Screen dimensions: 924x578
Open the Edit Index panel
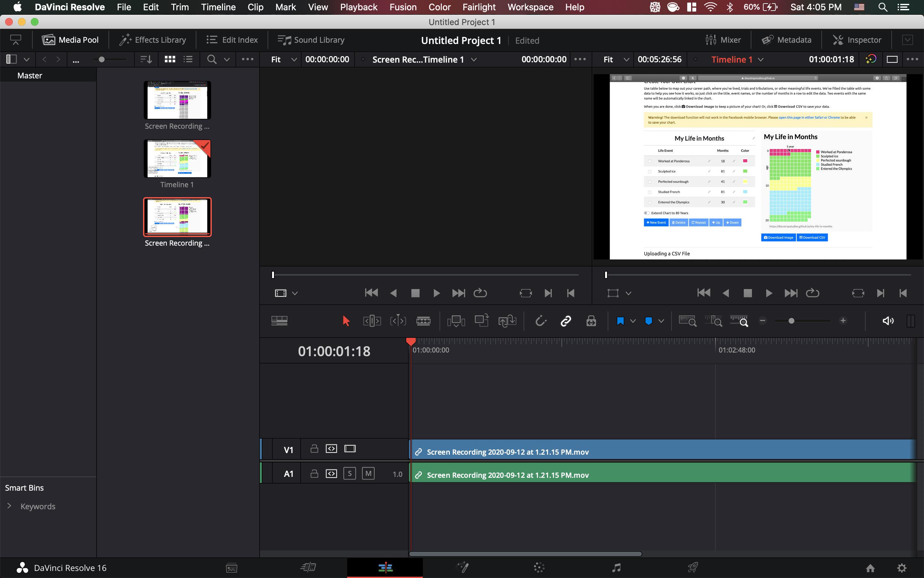[x=232, y=40]
